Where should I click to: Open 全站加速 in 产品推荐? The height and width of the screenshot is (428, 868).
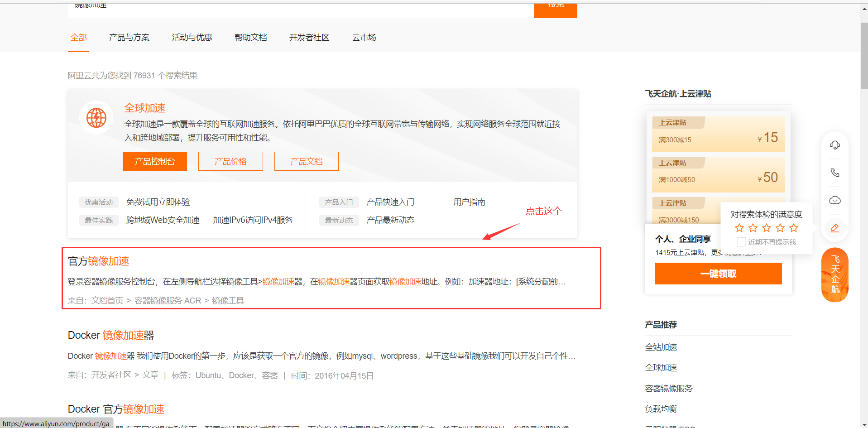pos(661,347)
